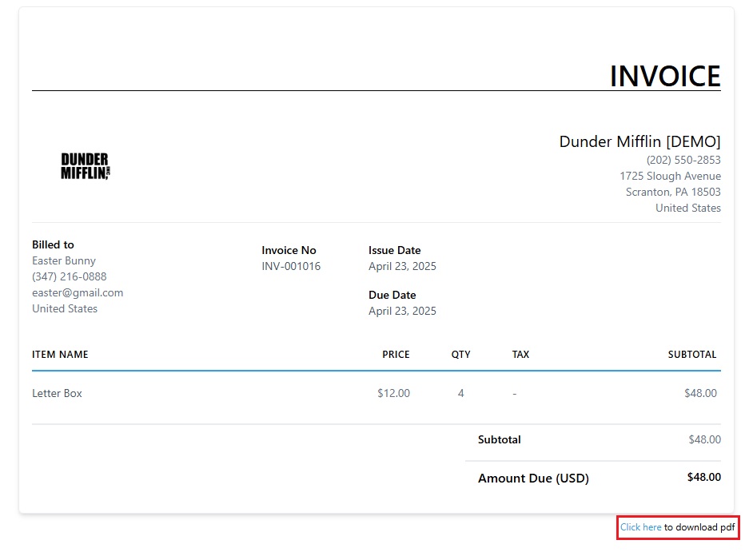The width and height of the screenshot is (753, 560).
Task: Click invoice number 'INV-001016'
Action: click(x=291, y=266)
